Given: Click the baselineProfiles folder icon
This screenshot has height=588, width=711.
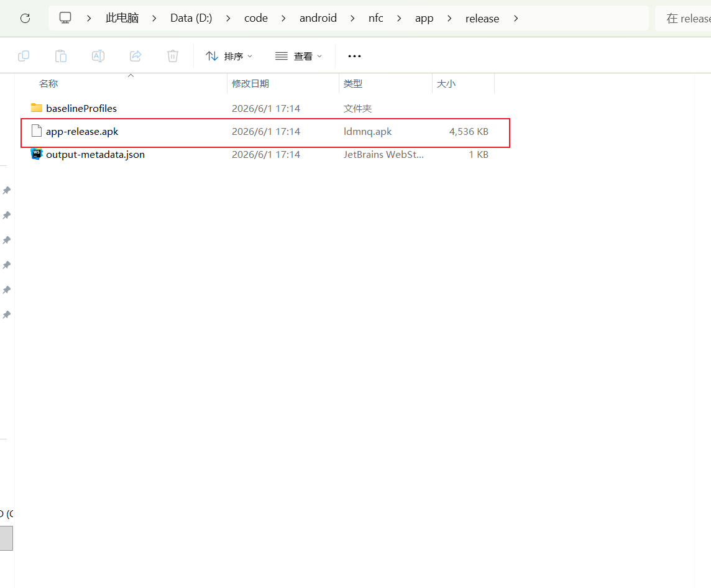Looking at the screenshot, I should 37,108.
